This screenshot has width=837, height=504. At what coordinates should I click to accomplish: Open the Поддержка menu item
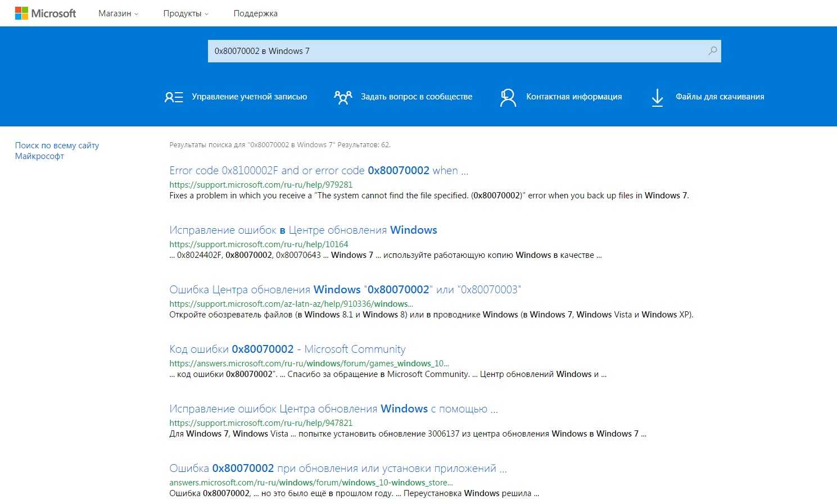click(x=255, y=13)
